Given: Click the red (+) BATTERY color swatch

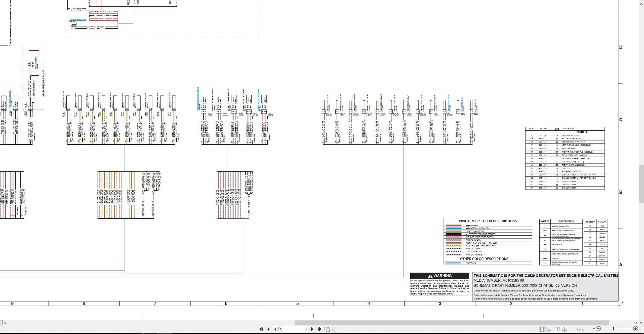Looking at the screenshot, I should point(453,226).
